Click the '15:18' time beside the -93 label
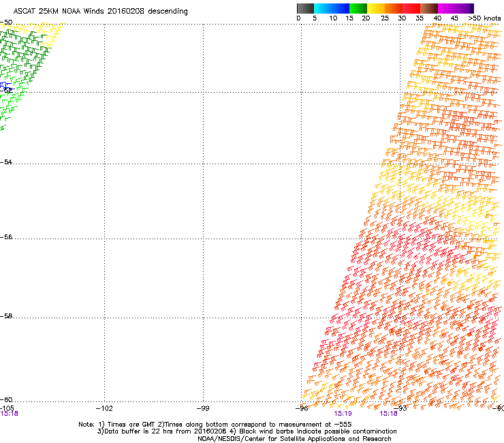Screen dimensions: 504x443 pos(388,414)
